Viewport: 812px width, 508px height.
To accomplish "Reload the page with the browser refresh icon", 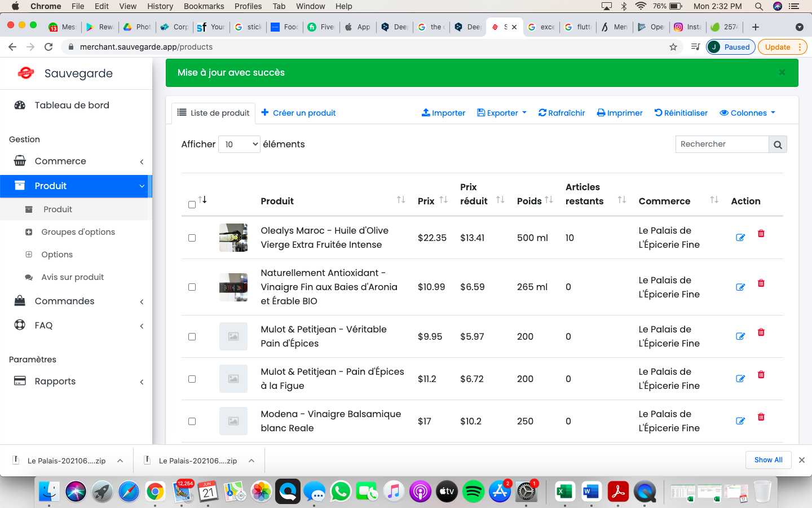I will [48, 47].
